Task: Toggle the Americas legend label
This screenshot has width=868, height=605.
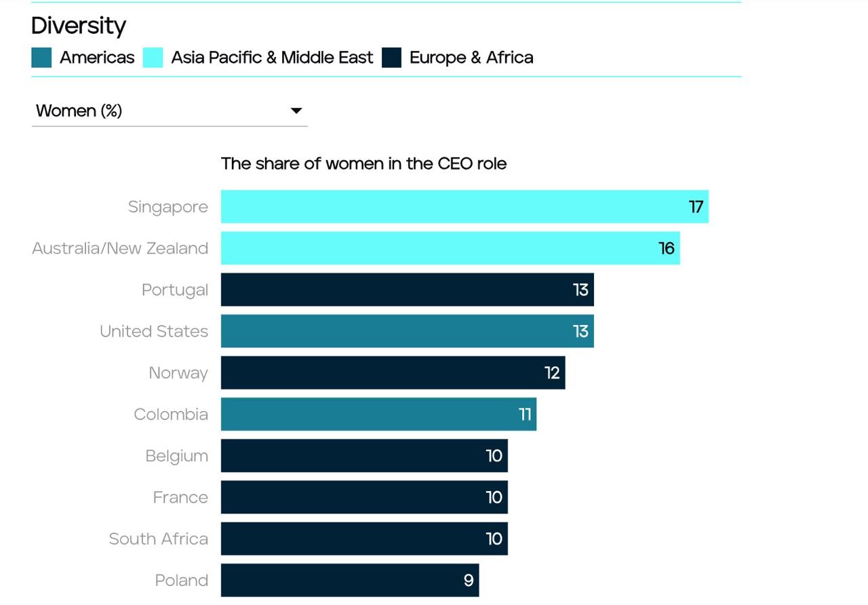Action: pyautogui.click(x=97, y=58)
